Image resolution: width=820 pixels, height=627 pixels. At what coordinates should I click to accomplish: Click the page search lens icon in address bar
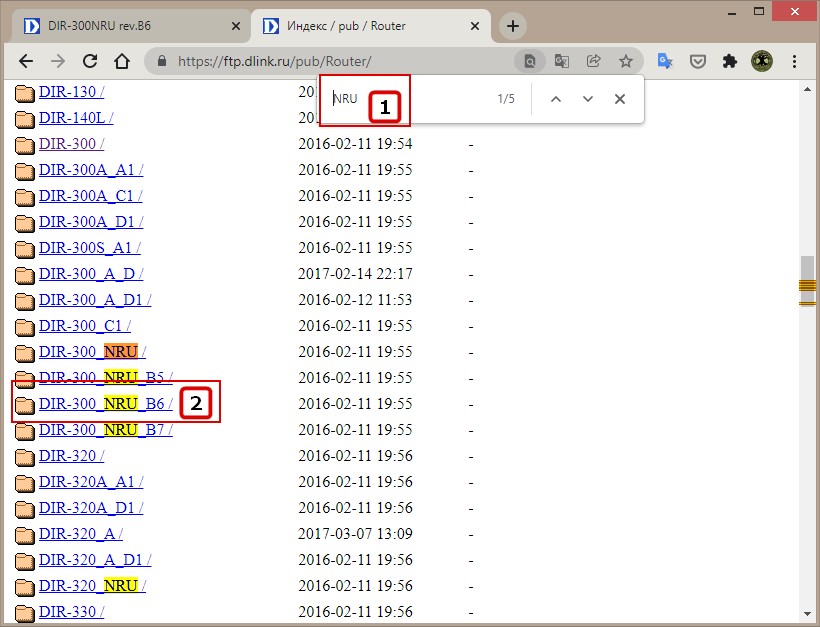tap(530, 61)
